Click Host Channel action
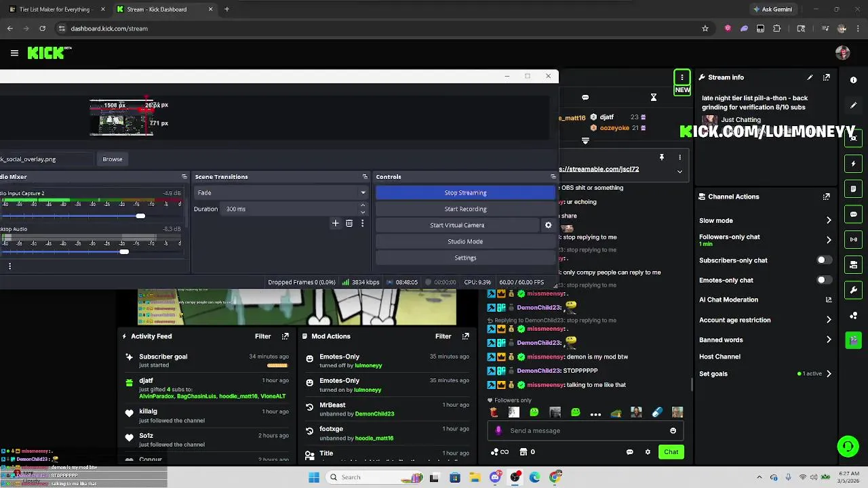The image size is (868, 488). coord(719,357)
